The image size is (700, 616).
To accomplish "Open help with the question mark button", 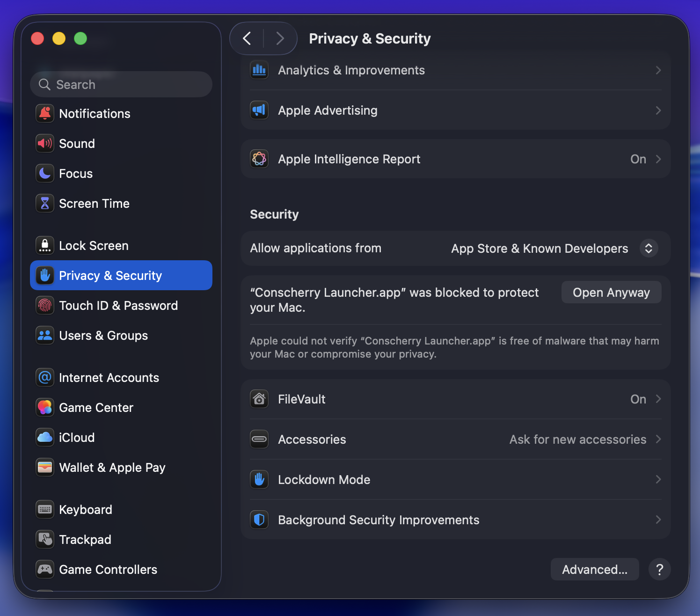I will tap(660, 569).
